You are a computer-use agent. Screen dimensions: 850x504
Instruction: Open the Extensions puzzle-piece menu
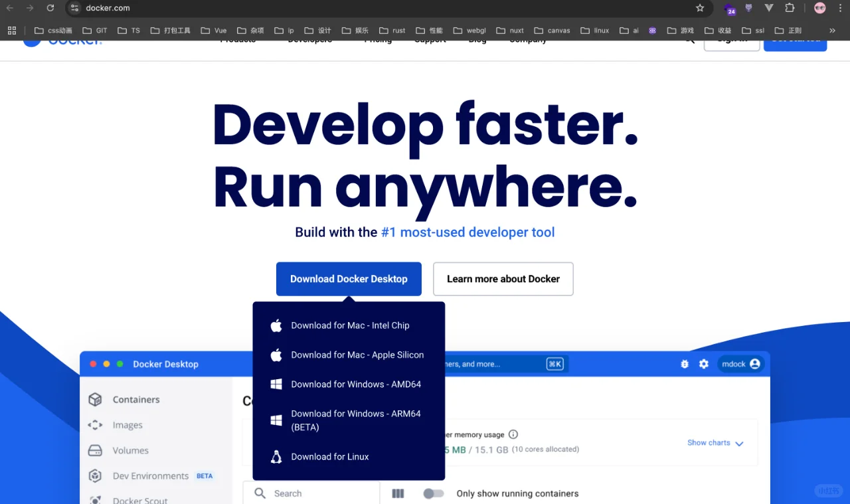click(x=790, y=8)
